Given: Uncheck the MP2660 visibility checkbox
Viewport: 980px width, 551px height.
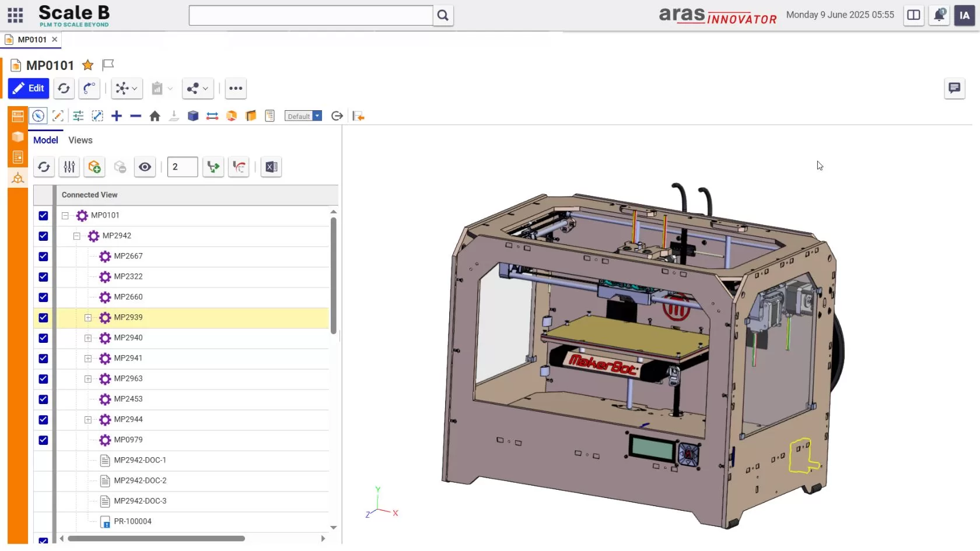Looking at the screenshot, I should (43, 297).
